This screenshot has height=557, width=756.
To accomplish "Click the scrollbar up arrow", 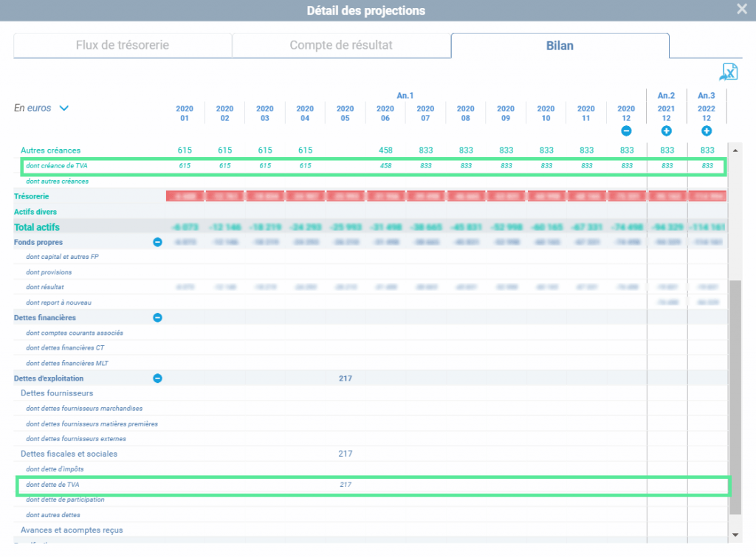I will coord(735,151).
